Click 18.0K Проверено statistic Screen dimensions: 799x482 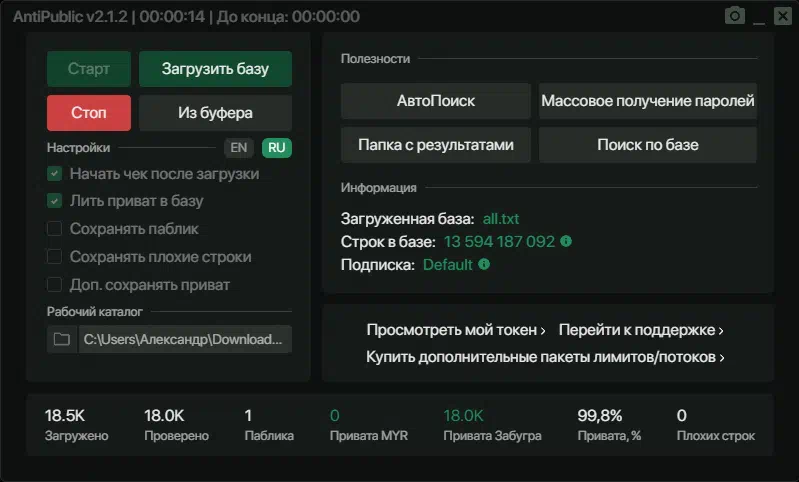coord(176,424)
